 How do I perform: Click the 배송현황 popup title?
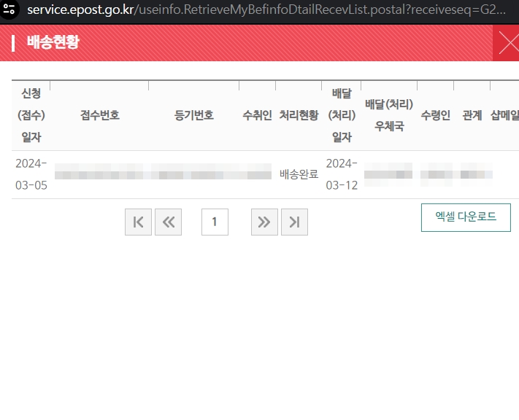(x=53, y=42)
